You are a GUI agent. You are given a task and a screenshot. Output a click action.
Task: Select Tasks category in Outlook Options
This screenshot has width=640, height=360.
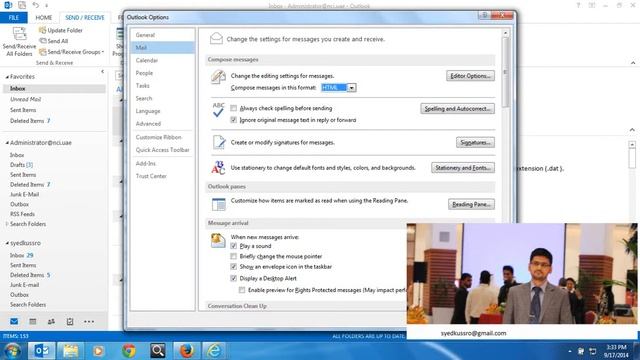tap(162, 86)
